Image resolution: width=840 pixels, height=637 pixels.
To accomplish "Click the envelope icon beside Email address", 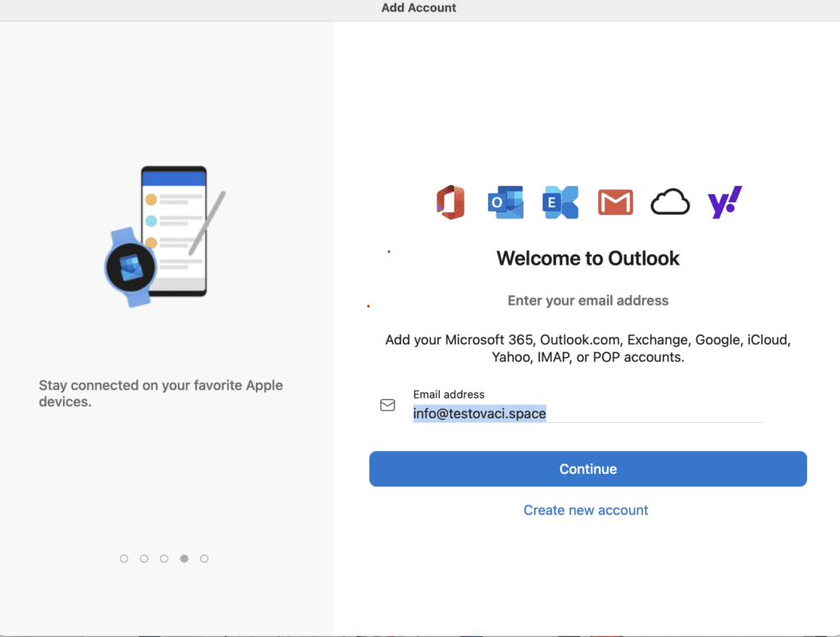I will [388, 405].
